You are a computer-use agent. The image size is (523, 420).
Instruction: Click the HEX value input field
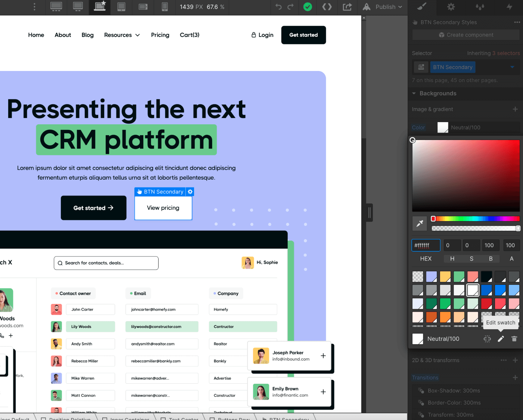[x=426, y=245]
